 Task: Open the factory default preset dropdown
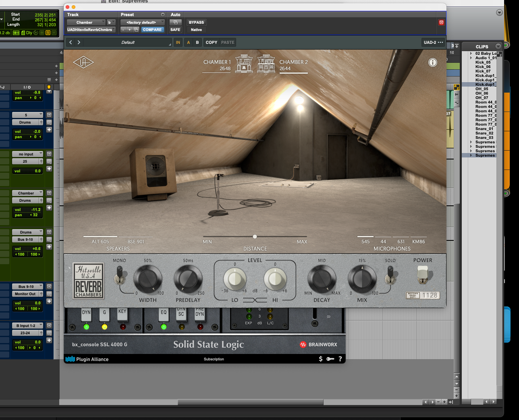click(x=143, y=23)
